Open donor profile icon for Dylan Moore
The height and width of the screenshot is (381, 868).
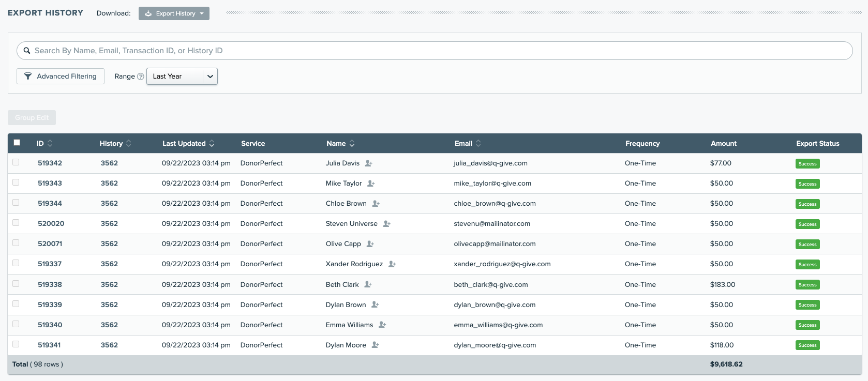click(x=375, y=345)
